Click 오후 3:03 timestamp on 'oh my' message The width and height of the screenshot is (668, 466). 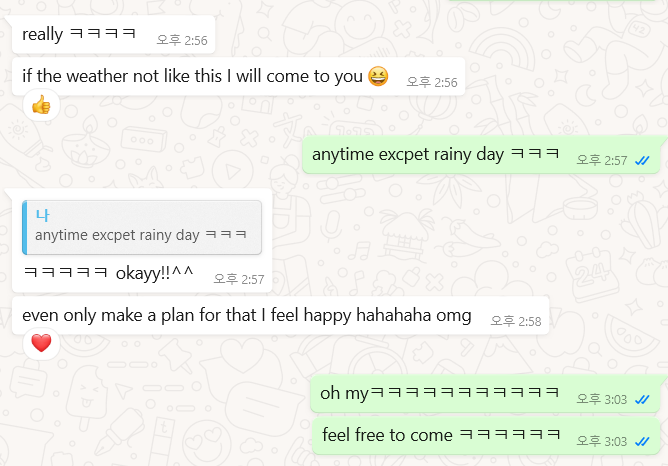click(x=602, y=400)
